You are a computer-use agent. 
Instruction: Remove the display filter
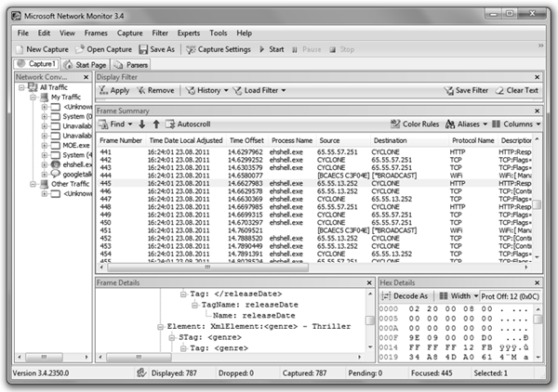[155, 91]
